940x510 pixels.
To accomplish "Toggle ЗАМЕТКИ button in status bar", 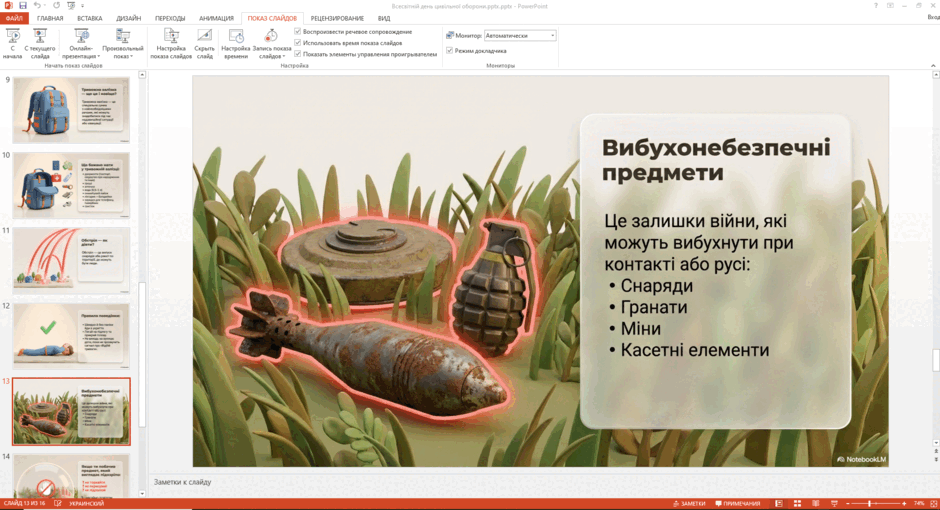I will [689, 504].
